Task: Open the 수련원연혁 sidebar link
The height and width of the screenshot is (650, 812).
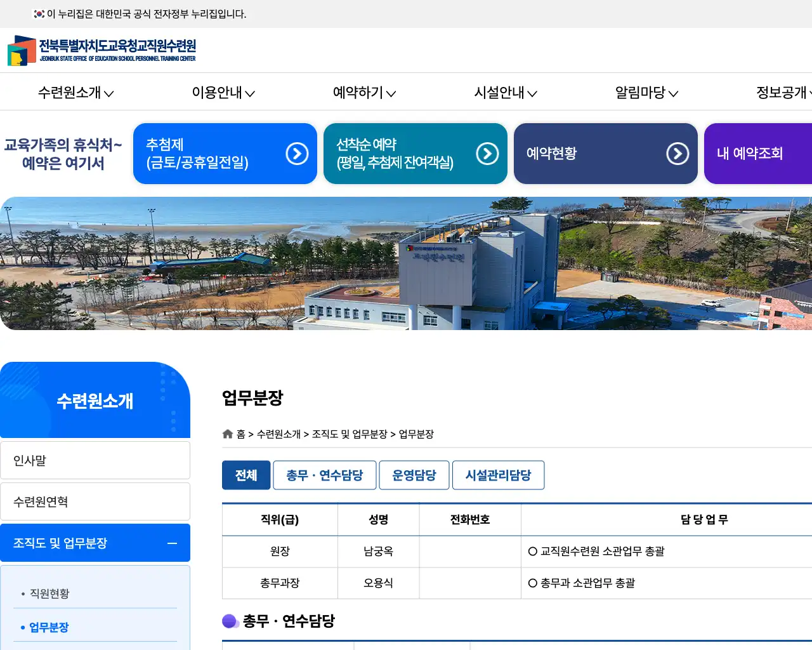Action: click(x=95, y=501)
